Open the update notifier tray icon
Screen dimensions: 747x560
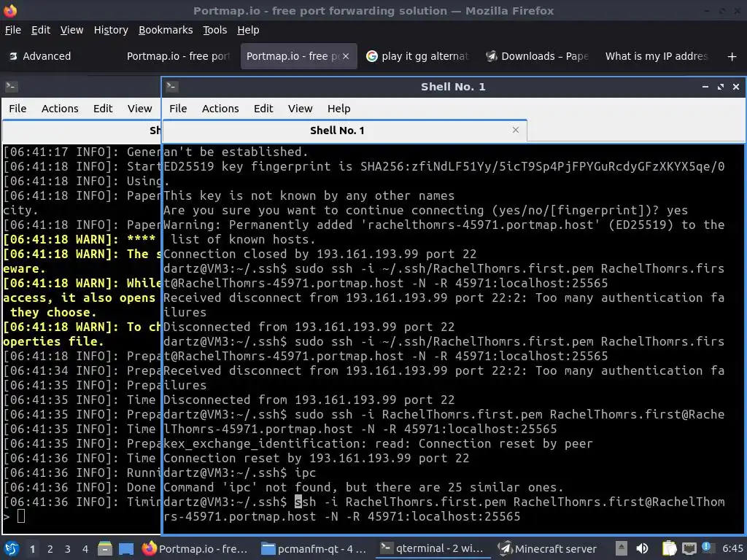[x=706, y=547]
